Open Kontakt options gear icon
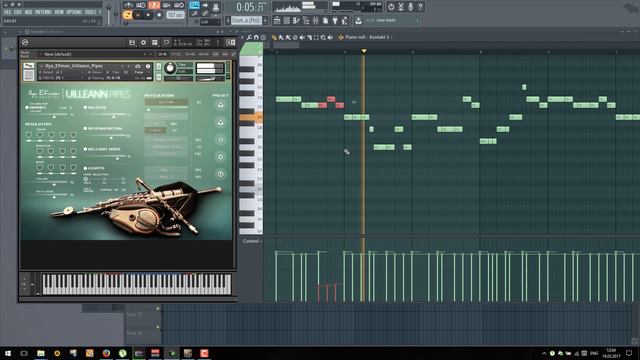The height and width of the screenshot is (360, 640). click(143, 42)
